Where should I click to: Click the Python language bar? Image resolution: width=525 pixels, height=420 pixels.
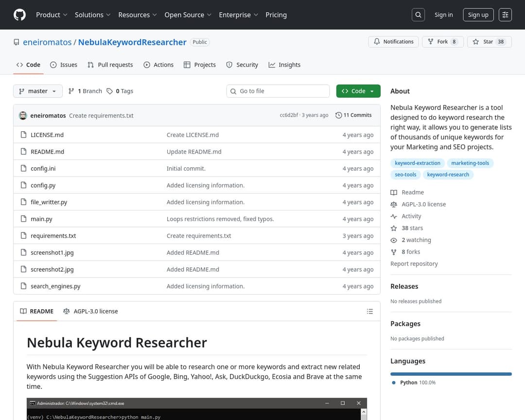click(451, 374)
